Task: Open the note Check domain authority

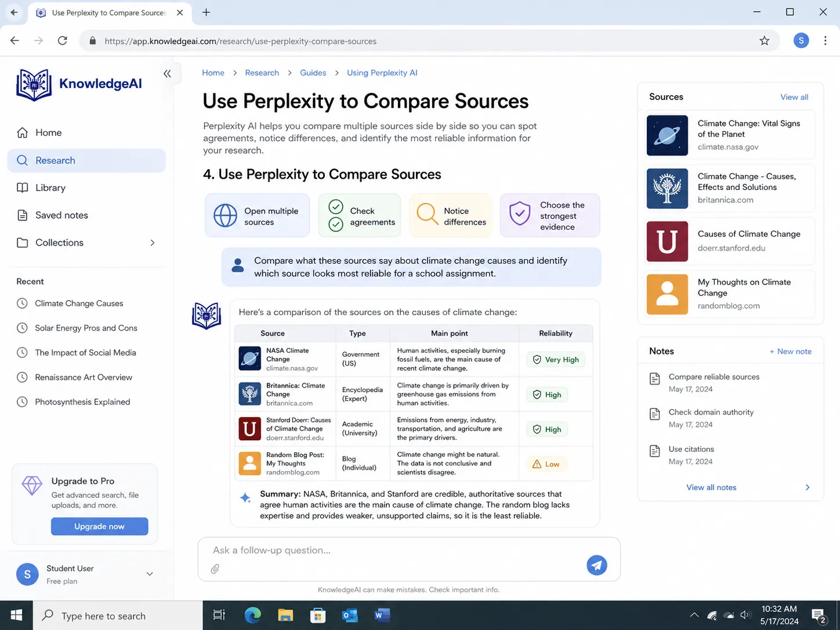Action: pos(730,418)
